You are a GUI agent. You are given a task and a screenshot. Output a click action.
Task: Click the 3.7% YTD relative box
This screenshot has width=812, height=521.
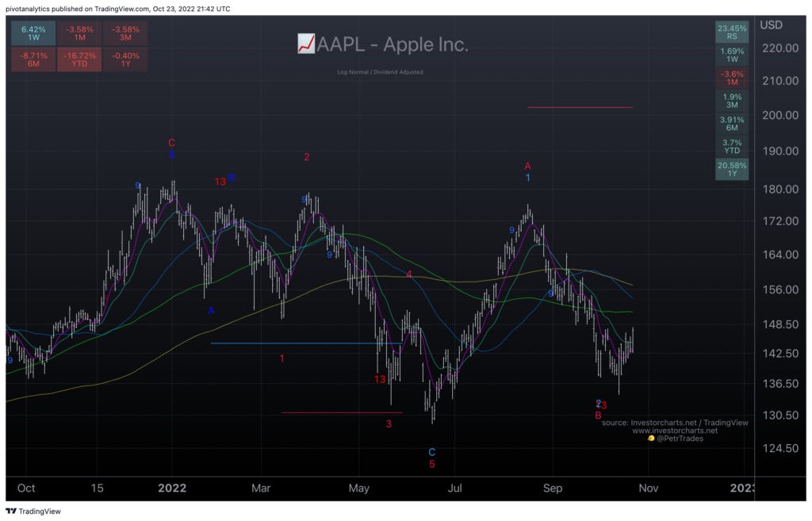(x=732, y=146)
